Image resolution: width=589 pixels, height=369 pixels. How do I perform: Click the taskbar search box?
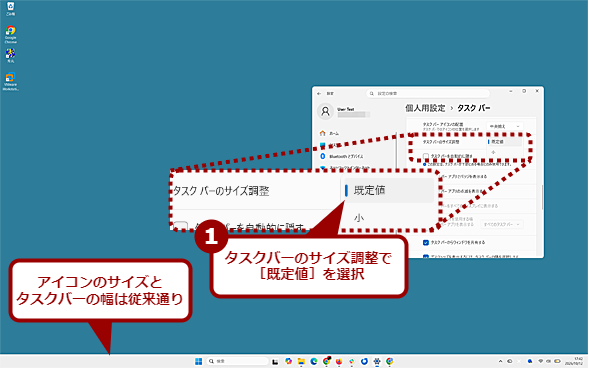[237, 361]
